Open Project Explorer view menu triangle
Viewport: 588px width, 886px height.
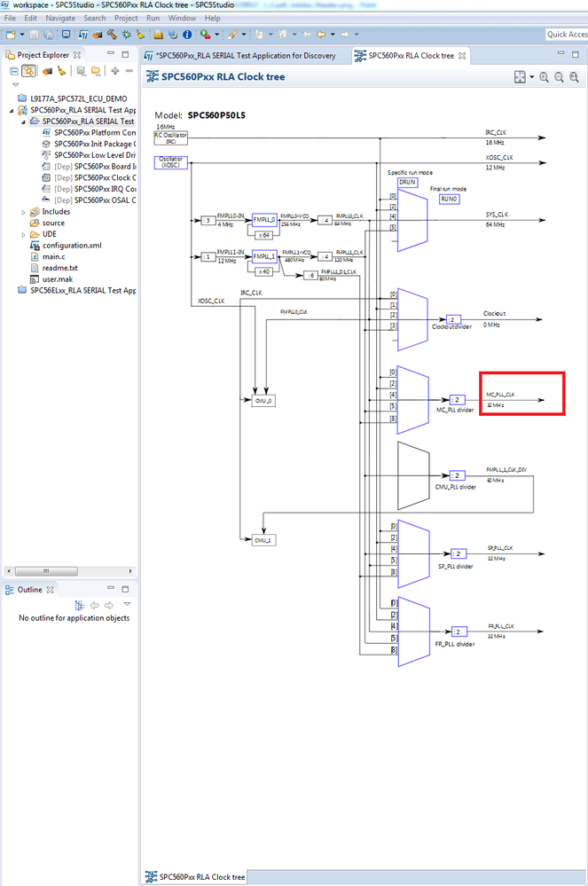[x=15, y=85]
